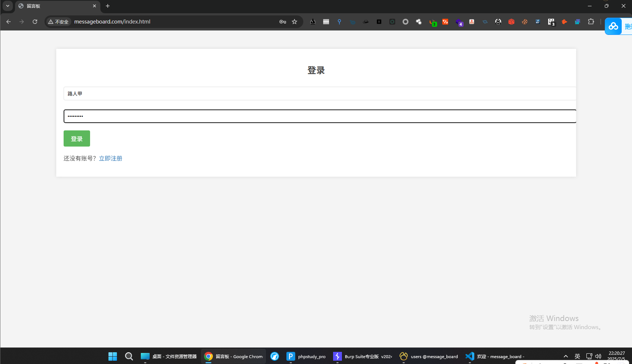Switch input method via the 英 indicator
This screenshot has width=632, height=364.
tap(577, 356)
